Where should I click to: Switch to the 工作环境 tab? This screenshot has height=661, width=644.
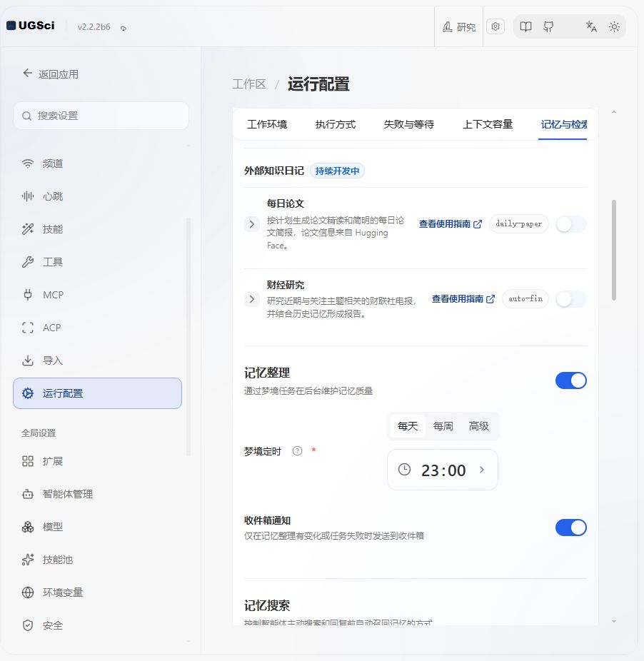pos(267,124)
